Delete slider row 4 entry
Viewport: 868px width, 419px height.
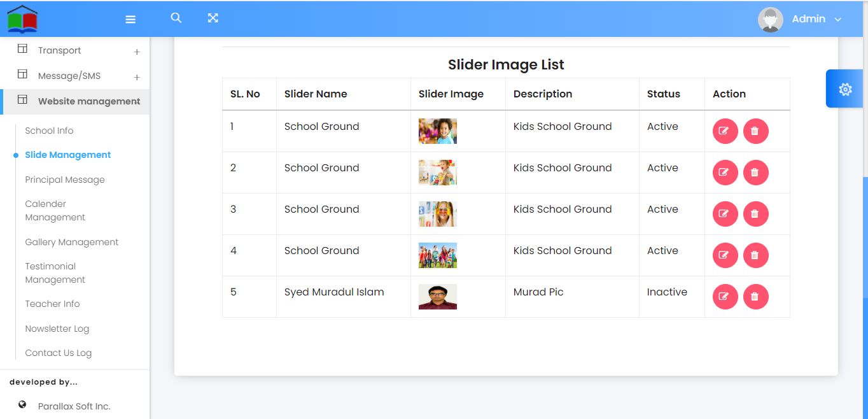pos(755,255)
